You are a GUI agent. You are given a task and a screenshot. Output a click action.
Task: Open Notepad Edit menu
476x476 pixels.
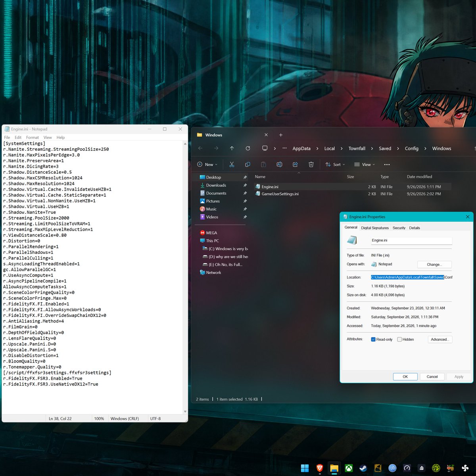18,137
